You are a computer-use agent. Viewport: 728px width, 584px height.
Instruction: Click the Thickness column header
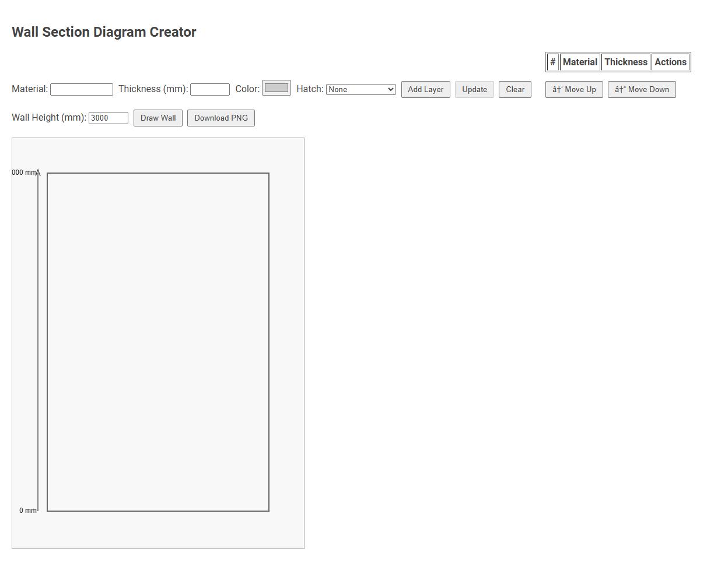625,62
